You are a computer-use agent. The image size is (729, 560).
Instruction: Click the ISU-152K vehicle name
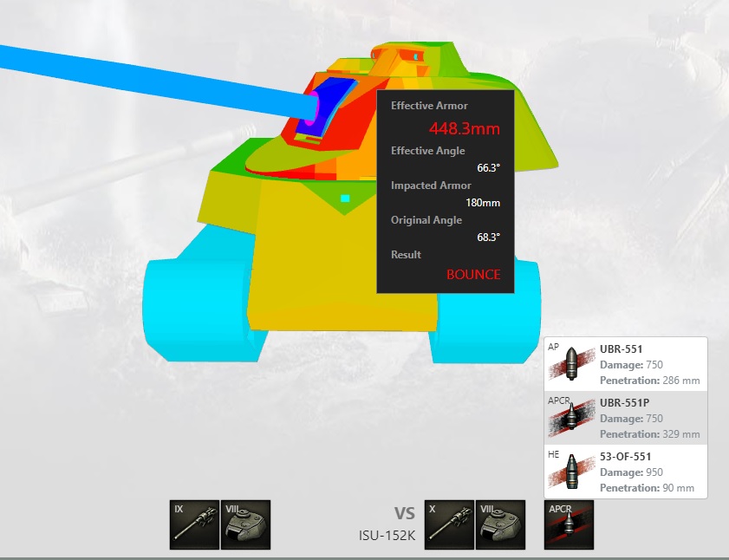pyautogui.click(x=387, y=536)
